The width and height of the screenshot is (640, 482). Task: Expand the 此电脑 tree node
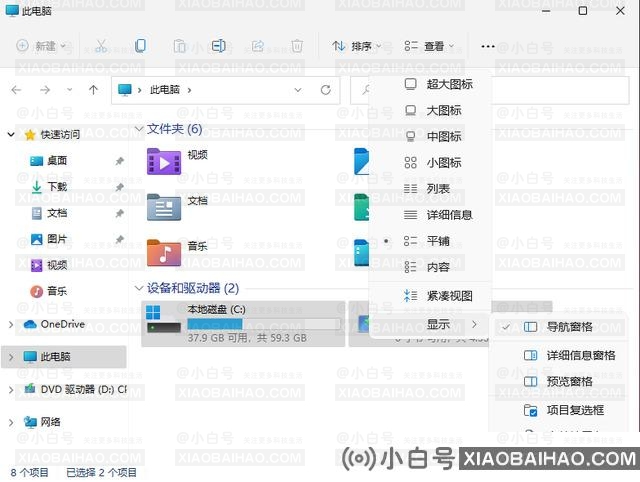tap(11, 357)
